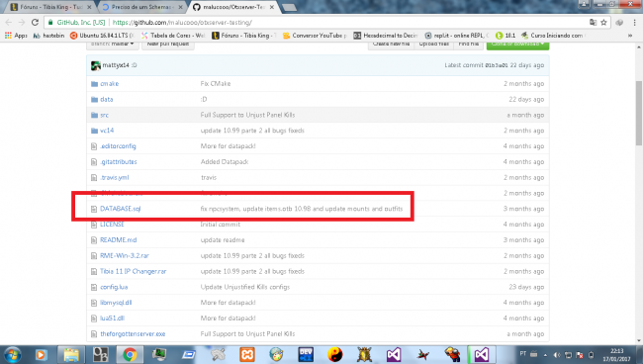The width and height of the screenshot is (643, 364).
Task: Click mattyx14 avatar image
Action: coord(96,65)
